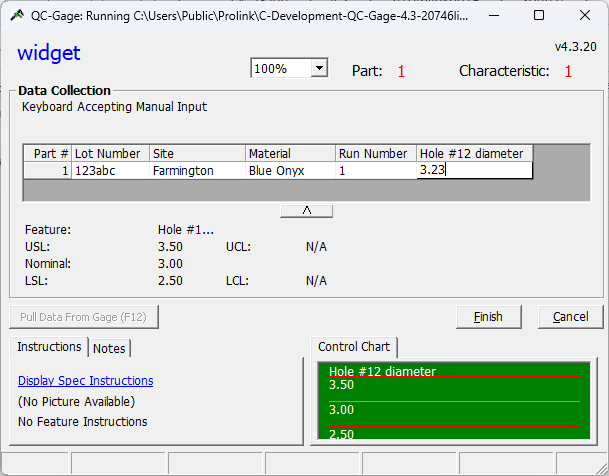Click the LSL value 2.50

pyautogui.click(x=170, y=281)
